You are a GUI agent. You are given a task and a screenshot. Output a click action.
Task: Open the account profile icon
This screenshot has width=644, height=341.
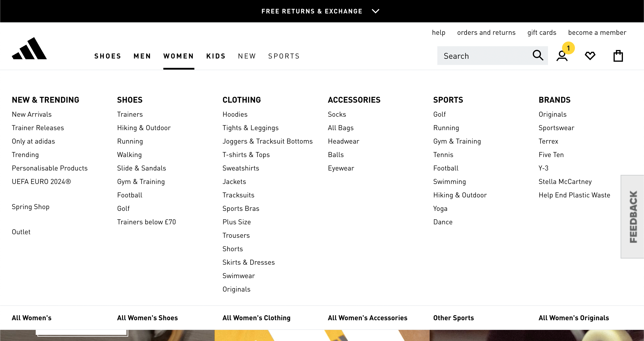coord(561,56)
